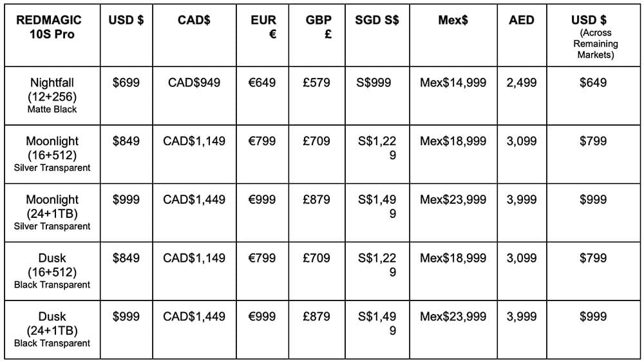644x363 pixels.
Task: Select the GBP £ column header
Action: (x=319, y=27)
